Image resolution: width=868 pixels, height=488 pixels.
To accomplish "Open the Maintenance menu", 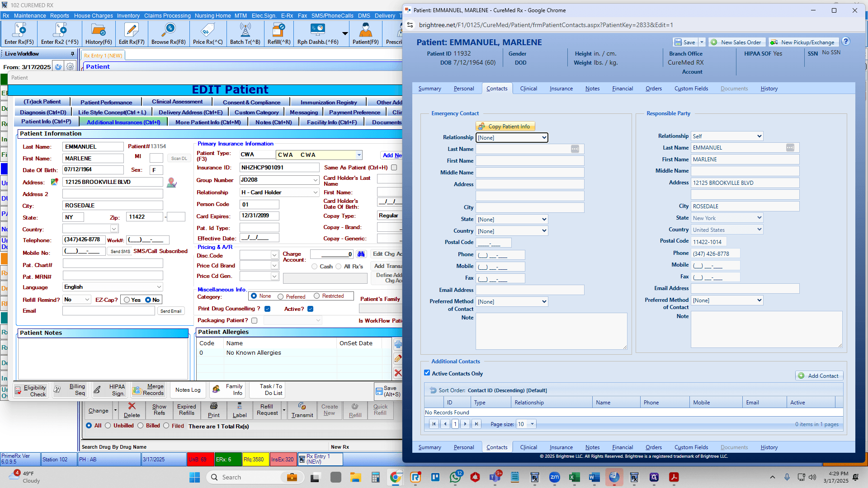I will tap(30, 15).
